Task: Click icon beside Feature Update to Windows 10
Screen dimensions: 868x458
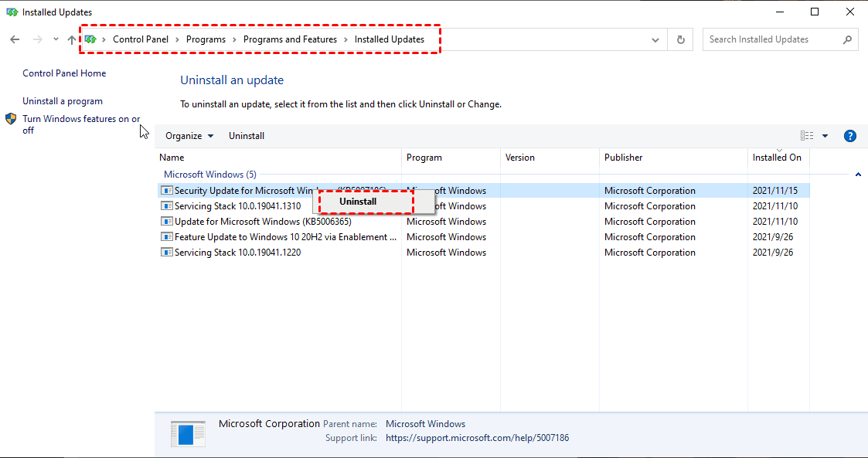Action: [167, 237]
